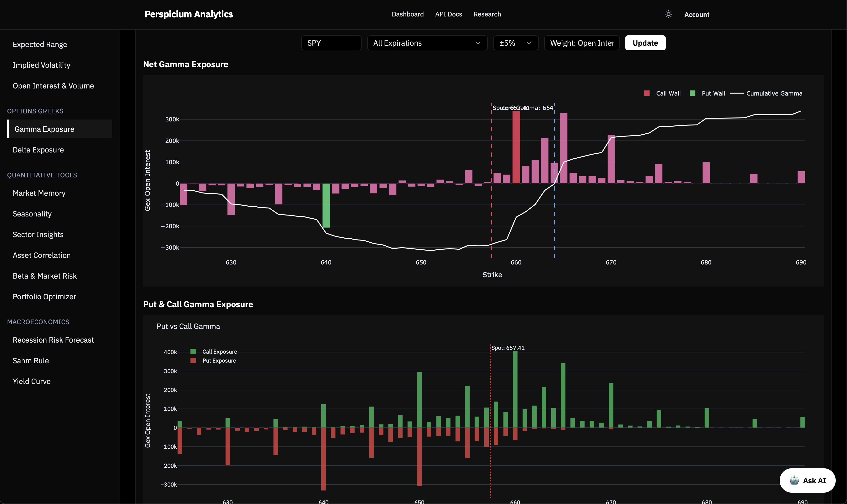Click the SPY ticker input field
This screenshot has height=504, width=847.
[x=331, y=43]
